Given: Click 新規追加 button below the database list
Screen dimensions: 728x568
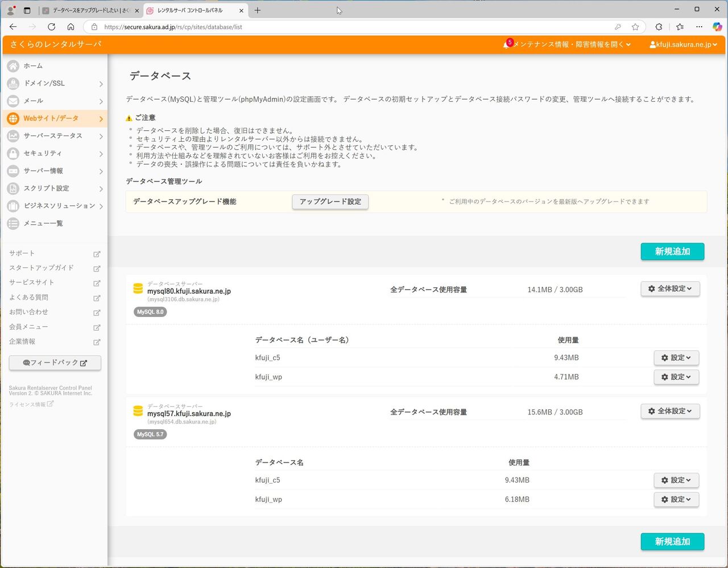Looking at the screenshot, I should (672, 542).
